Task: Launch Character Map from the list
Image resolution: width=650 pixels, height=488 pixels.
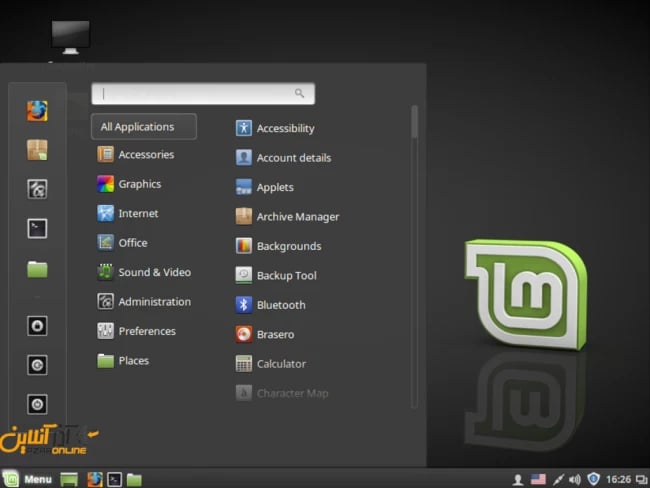Action: pos(282,393)
